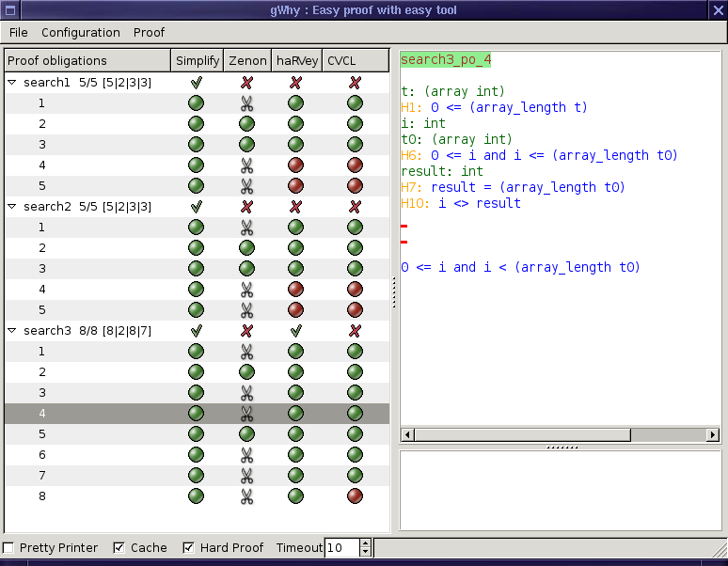Click Zenon green ball in search3 row 5
The image size is (728, 566).
[x=247, y=433]
